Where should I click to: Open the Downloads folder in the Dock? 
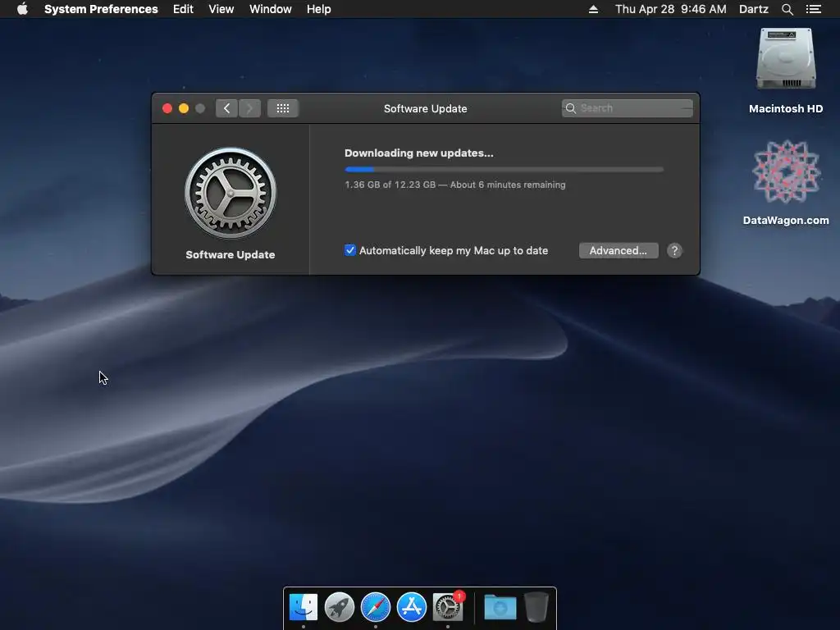click(x=500, y=607)
